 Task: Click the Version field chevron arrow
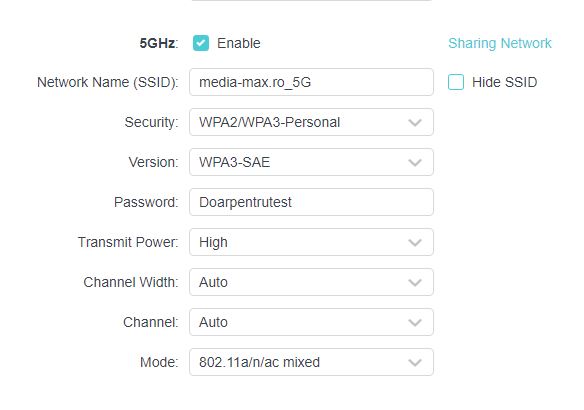(x=415, y=162)
